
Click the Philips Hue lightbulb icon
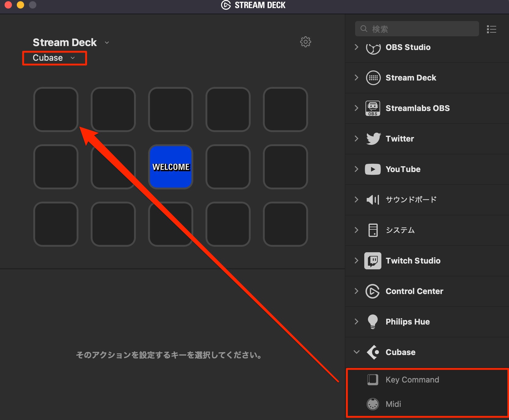point(373,322)
